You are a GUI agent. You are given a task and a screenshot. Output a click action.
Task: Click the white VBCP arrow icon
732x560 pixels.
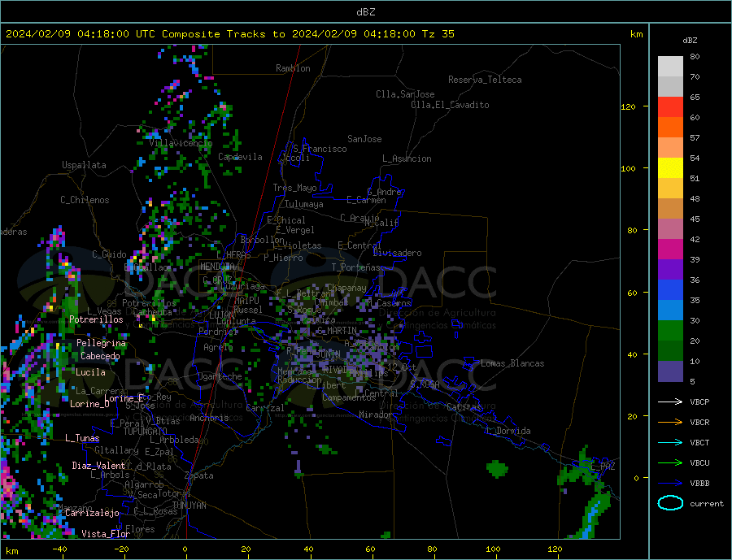[670, 402]
